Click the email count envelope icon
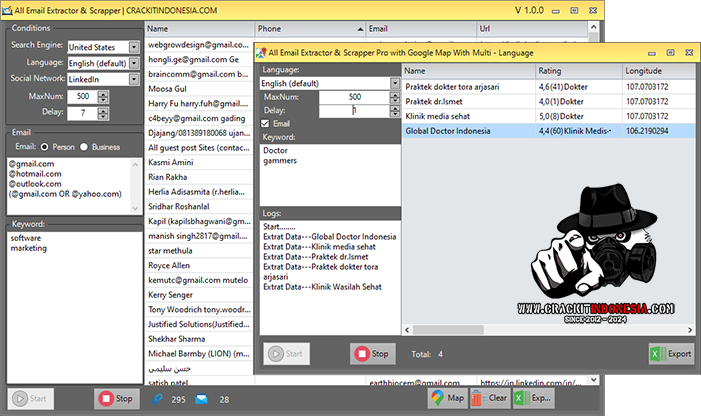Image resolution: width=701 pixels, height=416 pixels. coord(201,399)
